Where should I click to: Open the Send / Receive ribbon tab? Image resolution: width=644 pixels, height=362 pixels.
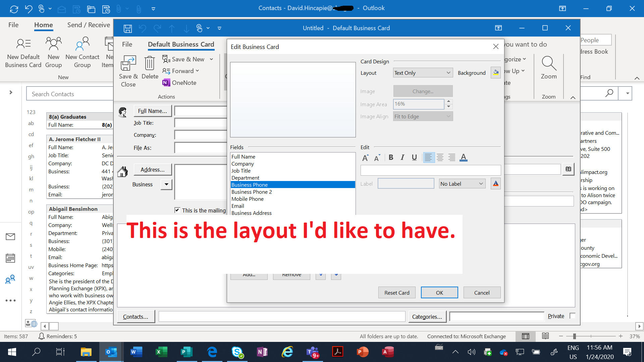click(x=89, y=25)
